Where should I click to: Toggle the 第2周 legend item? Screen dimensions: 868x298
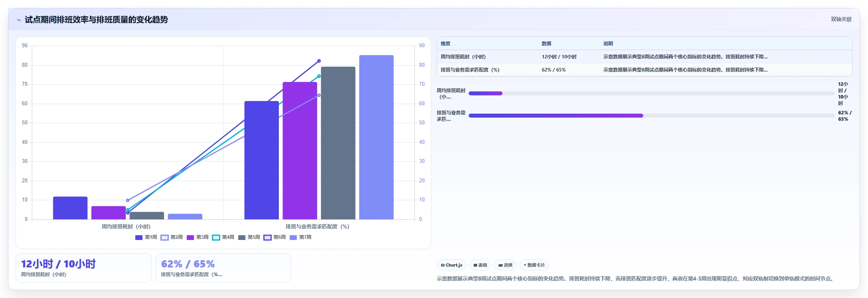tap(172, 237)
